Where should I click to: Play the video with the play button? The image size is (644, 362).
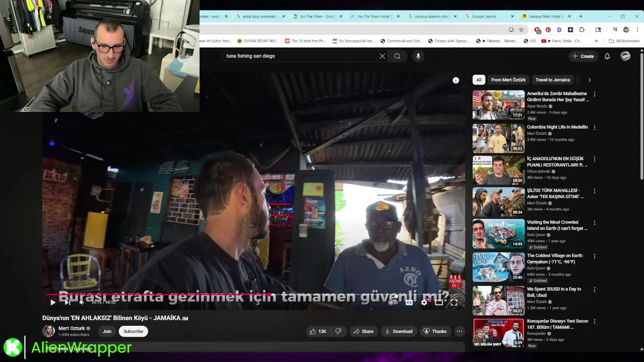(x=53, y=302)
